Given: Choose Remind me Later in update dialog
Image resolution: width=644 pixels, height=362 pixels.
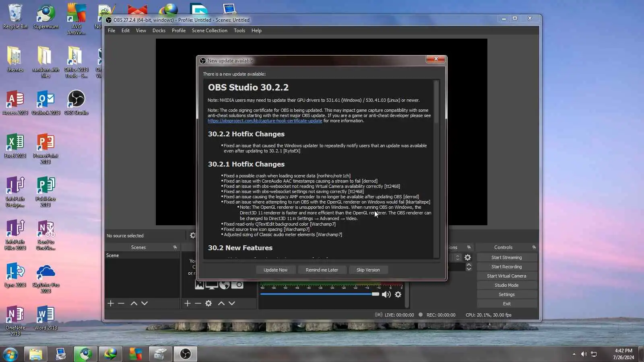Looking at the screenshot, I should (x=322, y=270).
